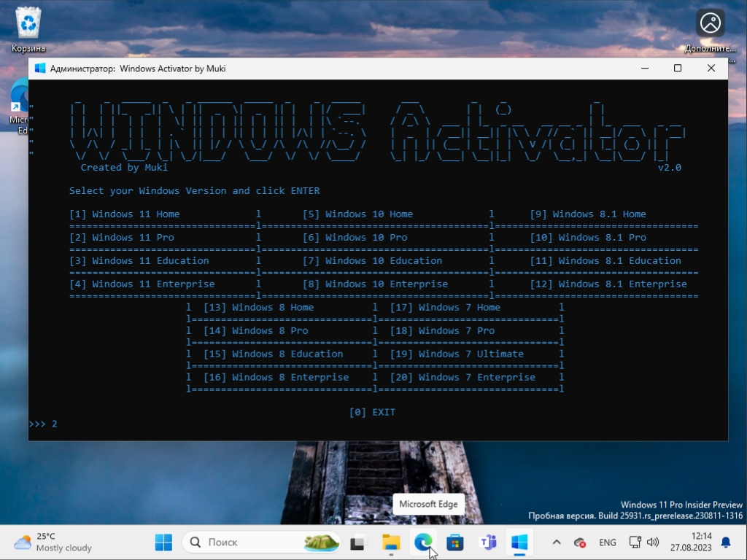Click the '[12] Windows 8.1 Enterprise' text
Viewport: 747px width, 560px height.
click(608, 284)
